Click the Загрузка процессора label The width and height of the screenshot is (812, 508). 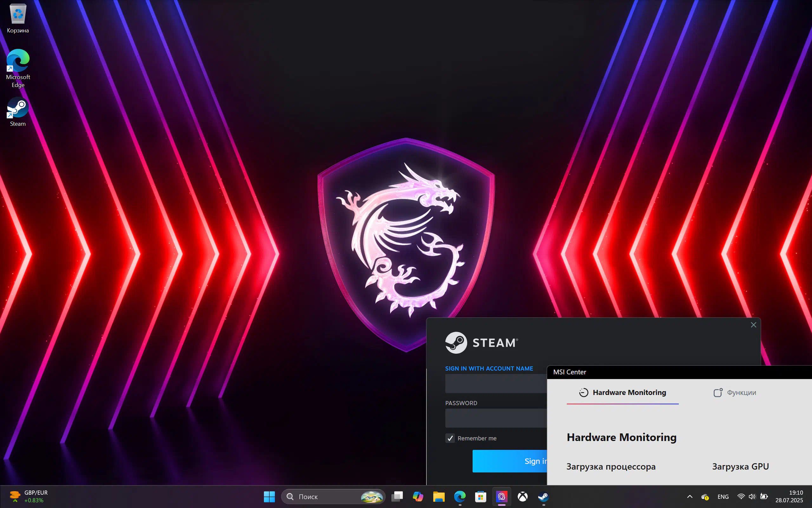pos(611,467)
